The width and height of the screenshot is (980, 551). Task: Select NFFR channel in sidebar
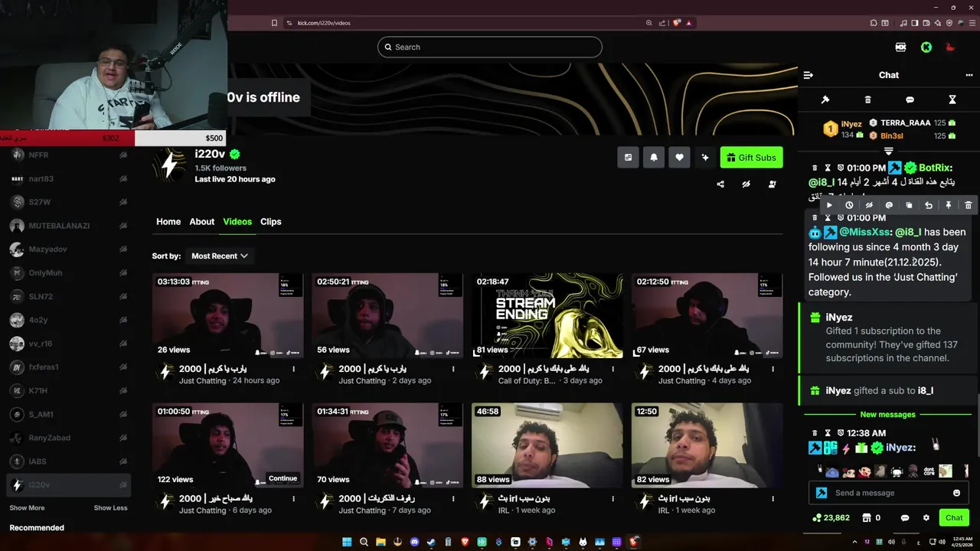(x=69, y=155)
